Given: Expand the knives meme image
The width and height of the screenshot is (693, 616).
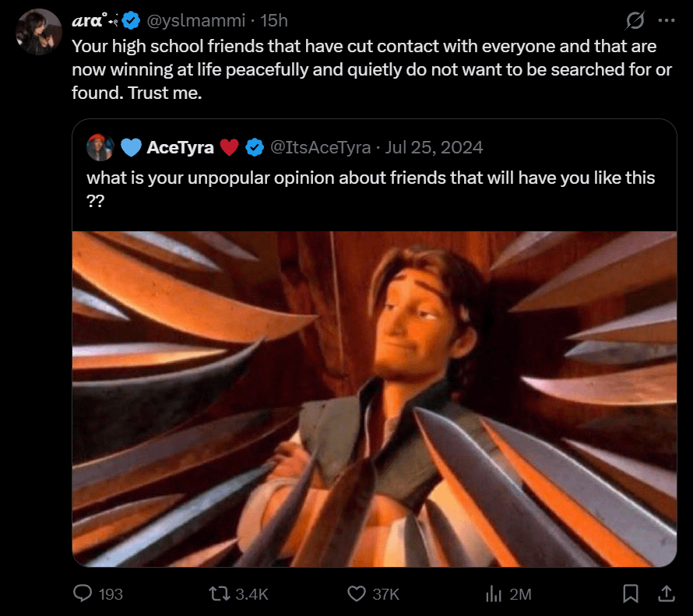Looking at the screenshot, I should (374, 398).
